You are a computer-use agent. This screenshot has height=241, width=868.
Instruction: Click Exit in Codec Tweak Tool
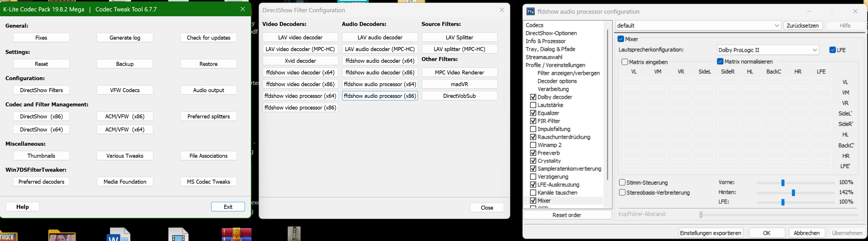[228, 207]
